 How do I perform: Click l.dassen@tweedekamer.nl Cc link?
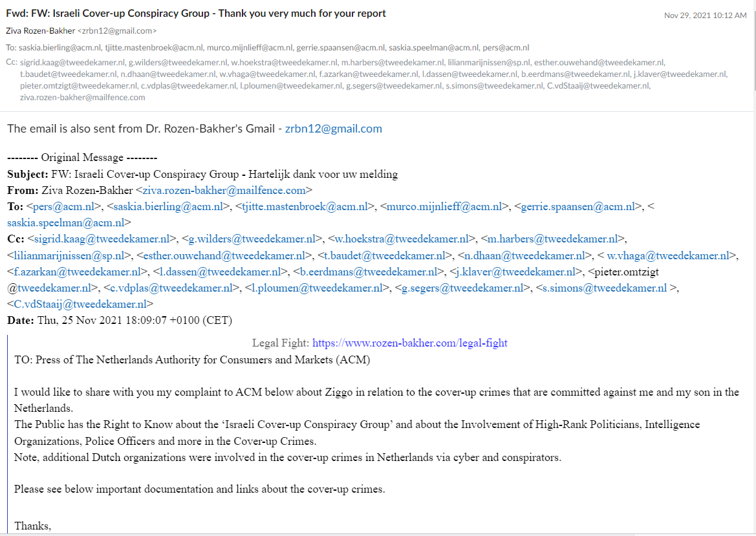[x=221, y=272]
